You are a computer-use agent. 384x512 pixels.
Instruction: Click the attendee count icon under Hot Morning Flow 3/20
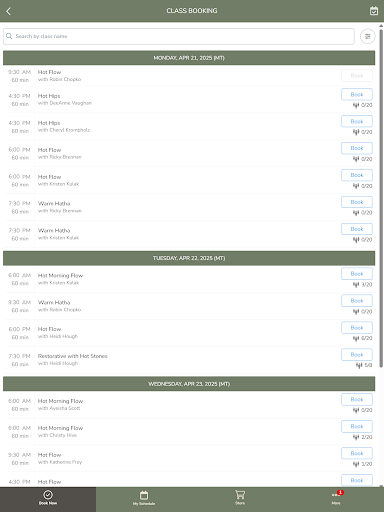click(x=356, y=285)
